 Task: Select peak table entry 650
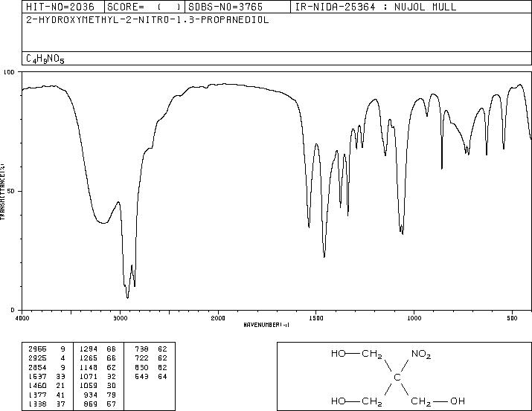coord(141,367)
